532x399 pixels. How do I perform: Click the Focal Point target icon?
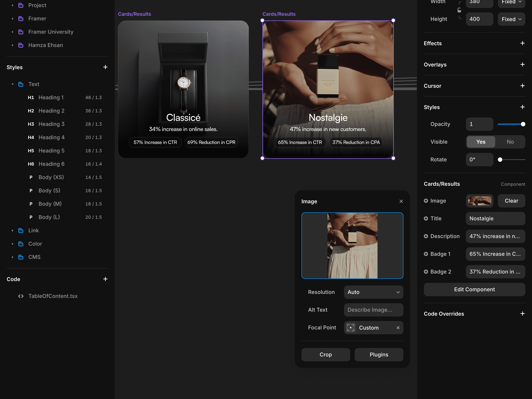point(351,328)
